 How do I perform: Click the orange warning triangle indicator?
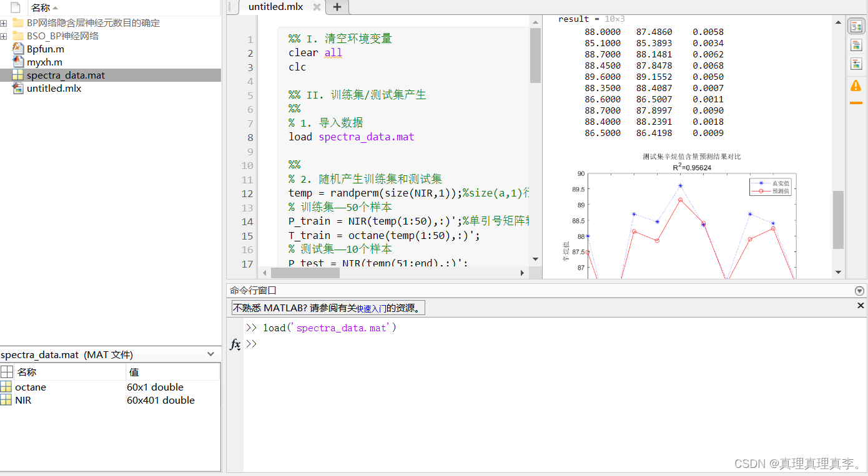[x=856, y=85]
